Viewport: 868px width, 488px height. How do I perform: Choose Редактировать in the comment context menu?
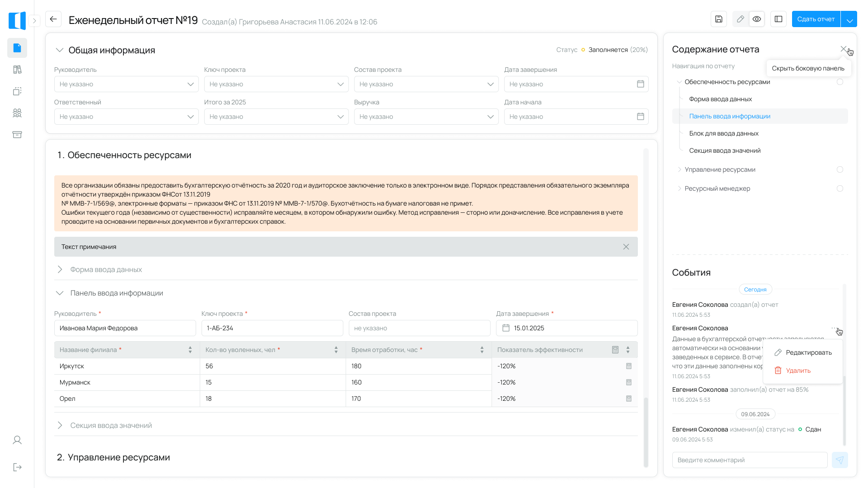click(x=808, y=352)
